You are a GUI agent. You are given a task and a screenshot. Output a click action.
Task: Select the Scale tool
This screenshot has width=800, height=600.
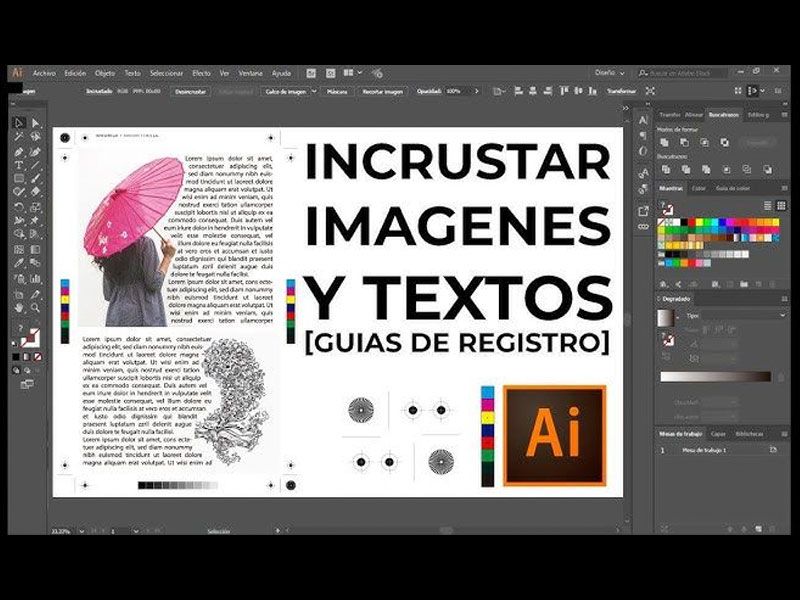point(35,207)
